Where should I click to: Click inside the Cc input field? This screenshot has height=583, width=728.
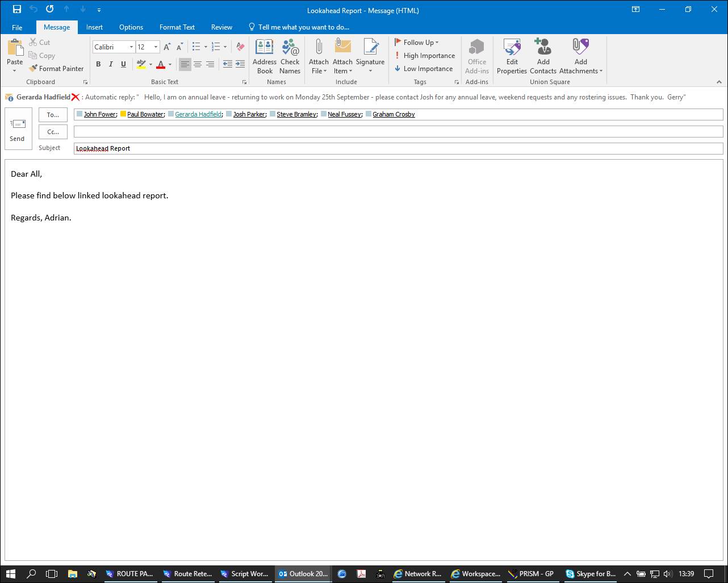(x=398, y=132)
